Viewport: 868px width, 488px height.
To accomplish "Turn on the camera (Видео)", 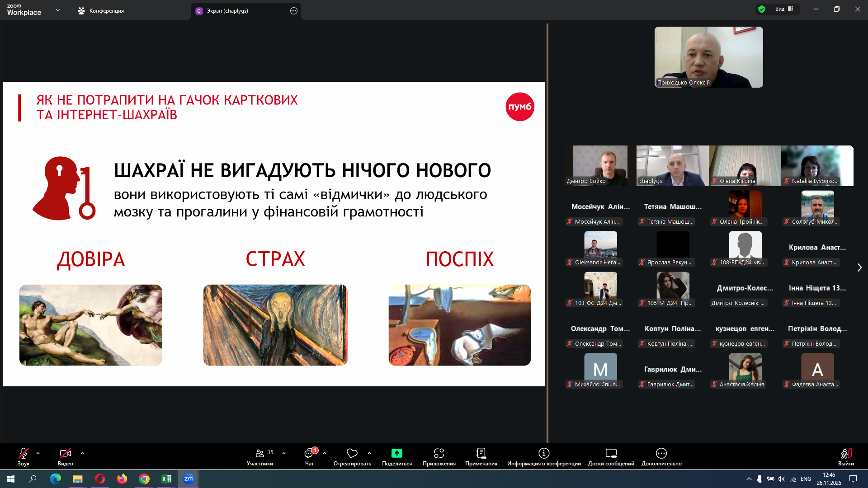I will tap(65, 453).
